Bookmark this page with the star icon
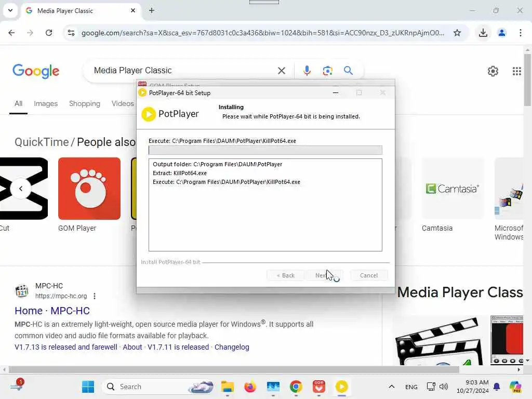 pos(457,33)
